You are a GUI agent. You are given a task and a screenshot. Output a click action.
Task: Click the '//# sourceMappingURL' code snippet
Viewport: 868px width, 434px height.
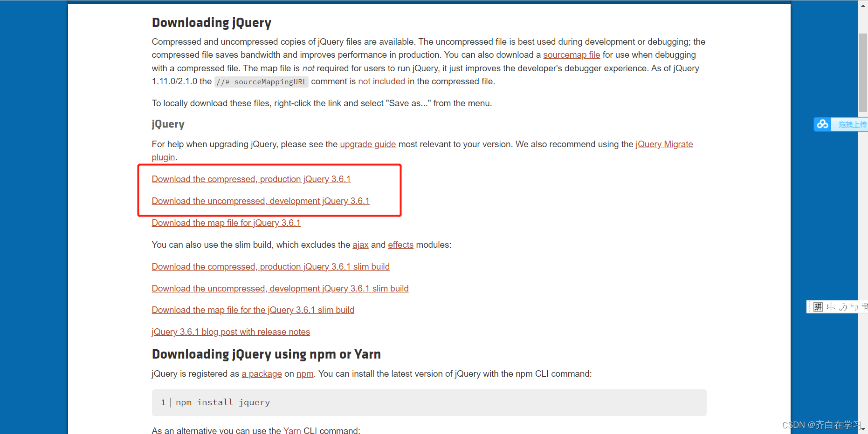(x=262, y=82)
